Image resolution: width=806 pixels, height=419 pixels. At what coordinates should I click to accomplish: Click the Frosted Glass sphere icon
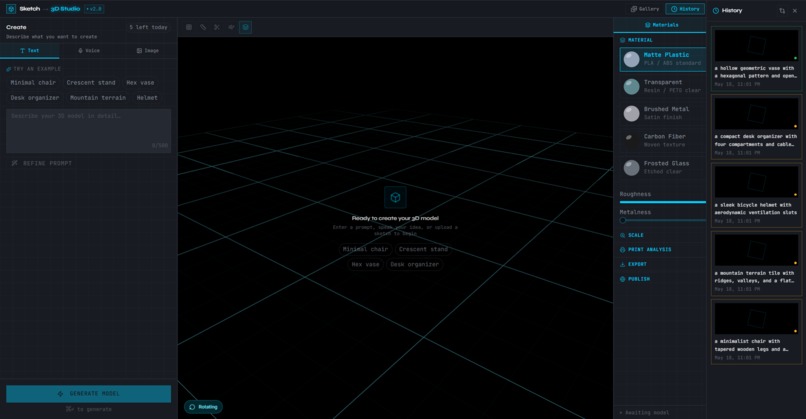(631, 168)
